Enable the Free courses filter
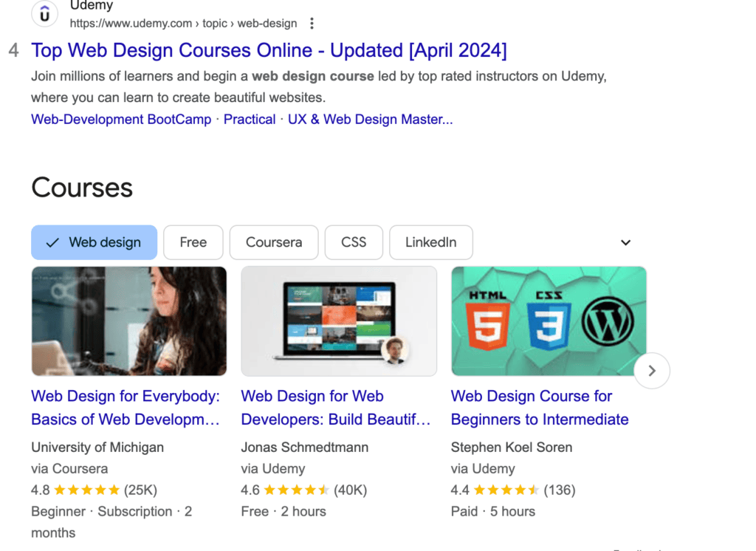756x551 pixels. 193,242
